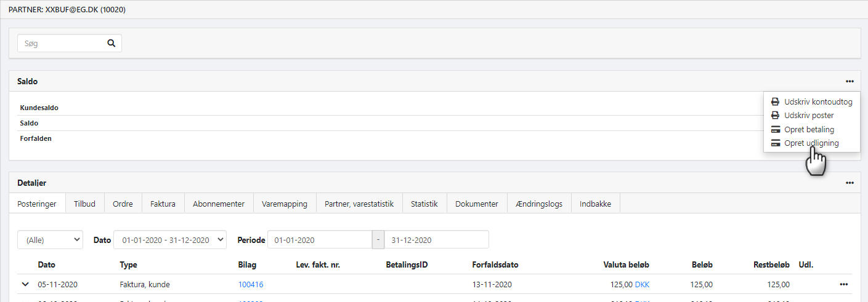Image resolution: width=868 pixels, height=302 pixels.
Task: Click Opret udligning menu option
Action: point(811,143)
